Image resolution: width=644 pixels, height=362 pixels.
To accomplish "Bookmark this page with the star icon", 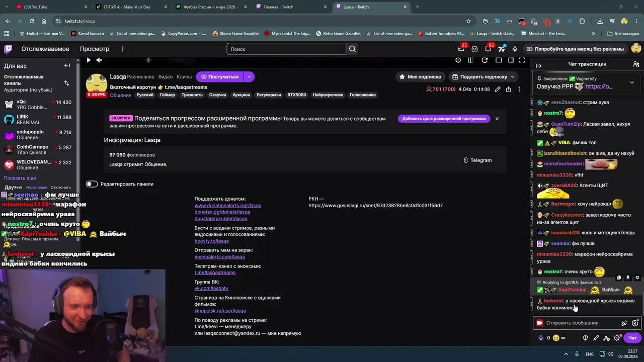I will point(468,21).
